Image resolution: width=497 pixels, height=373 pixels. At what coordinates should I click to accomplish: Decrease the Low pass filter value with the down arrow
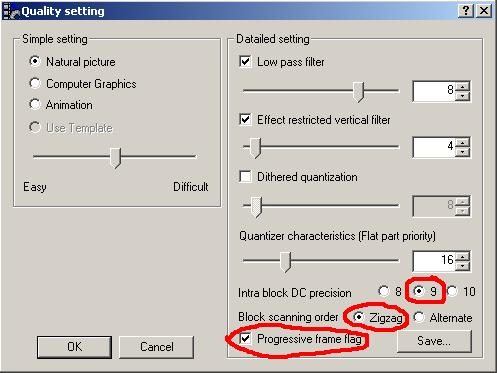[x=462, y=96]
